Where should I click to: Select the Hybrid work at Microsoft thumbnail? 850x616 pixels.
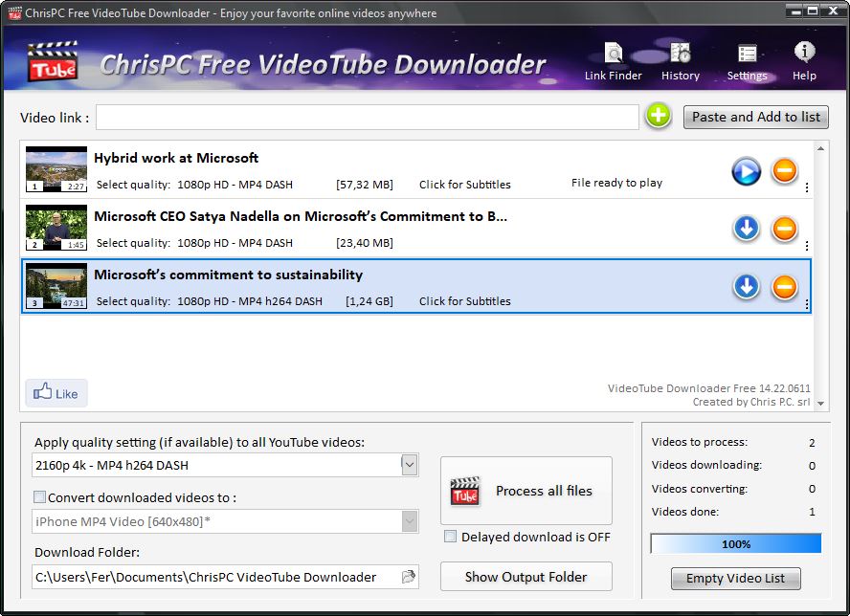[56, 169]
